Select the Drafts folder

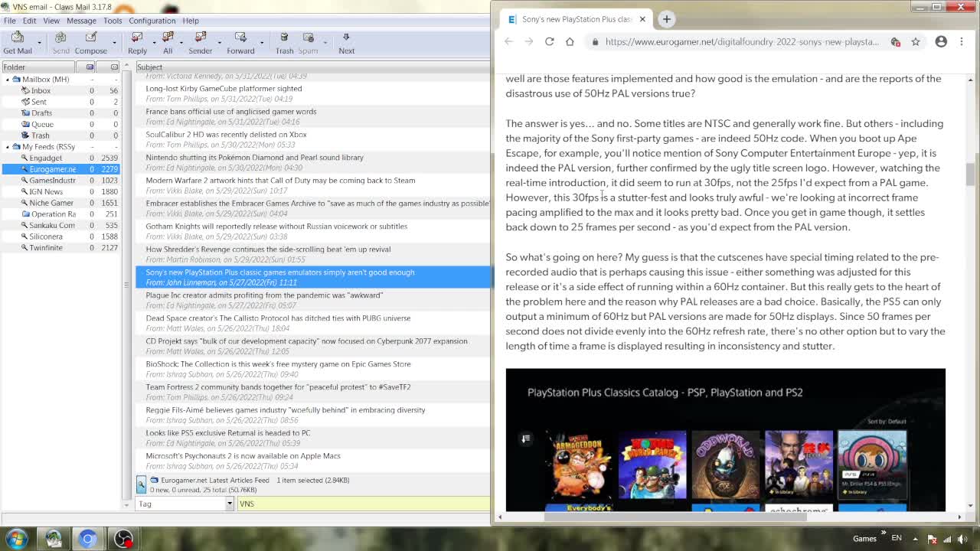[41, 113]
